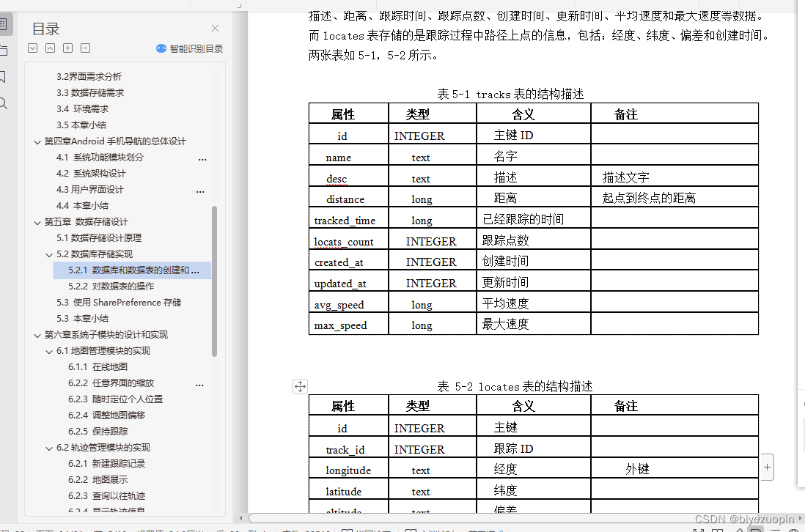805x532 pixels.
Task: Click the tracked_time cell in tracks table
Action: [348, 218]
